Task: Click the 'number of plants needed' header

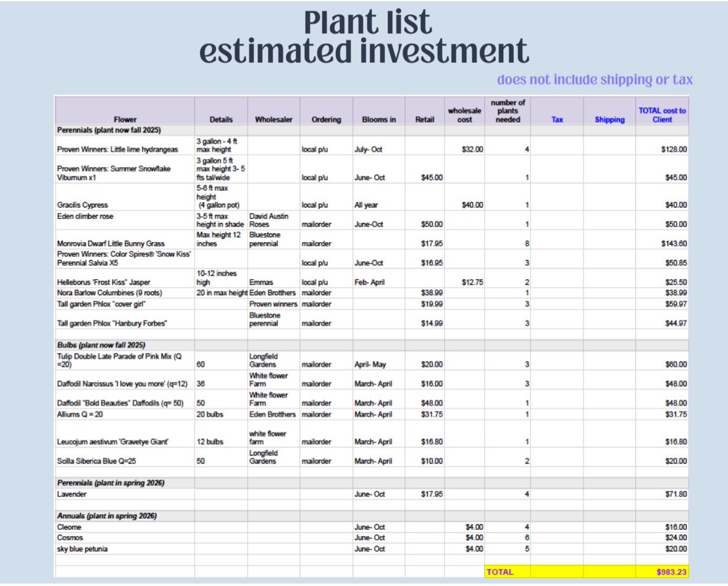Action: pyautogui.click(x=508, y=111)
